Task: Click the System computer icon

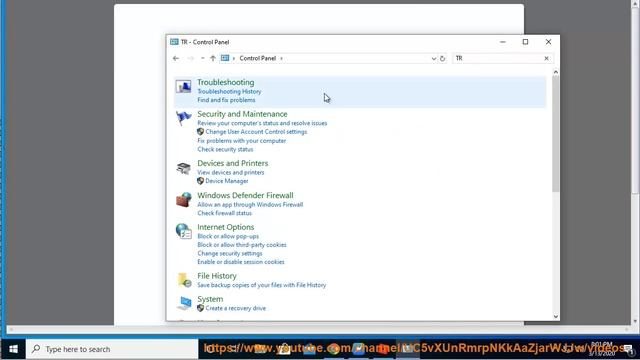Action: [184, 303]
